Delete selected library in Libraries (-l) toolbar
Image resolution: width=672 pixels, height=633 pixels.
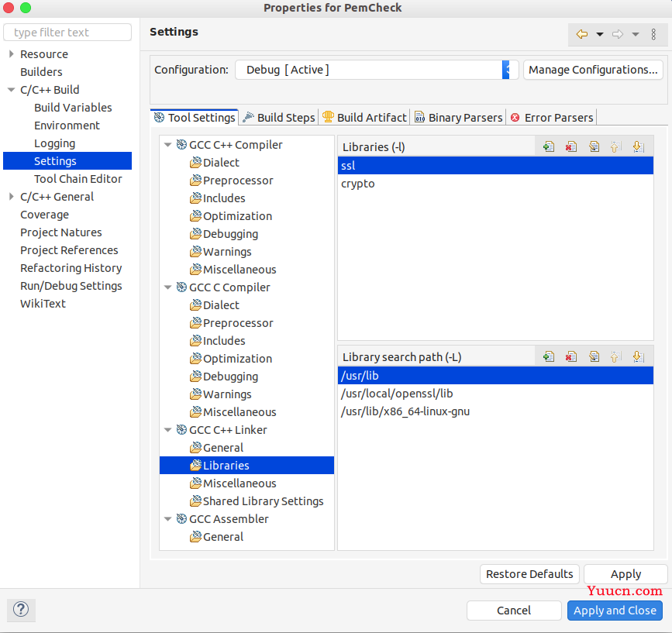[571, 146]
